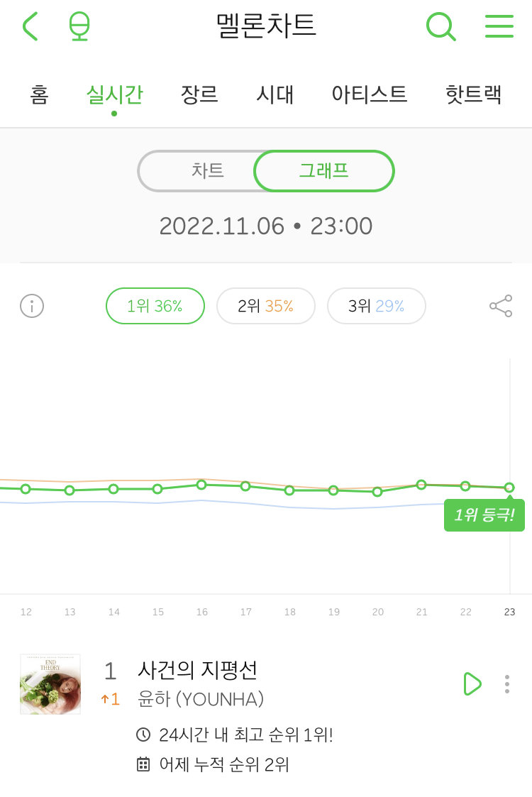The image size is (532, 797).
Task: Play the song 사건의 지평선
Action: click(x=472, y=683)
